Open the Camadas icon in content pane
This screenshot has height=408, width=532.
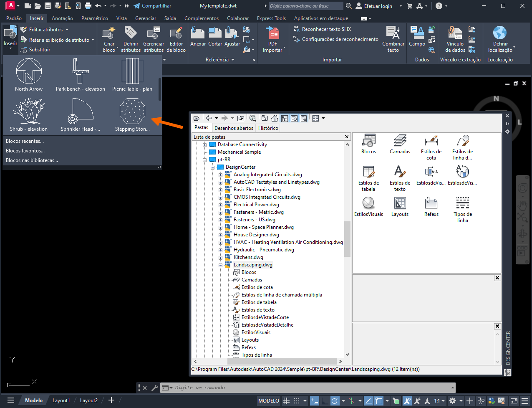coord(400,144)
